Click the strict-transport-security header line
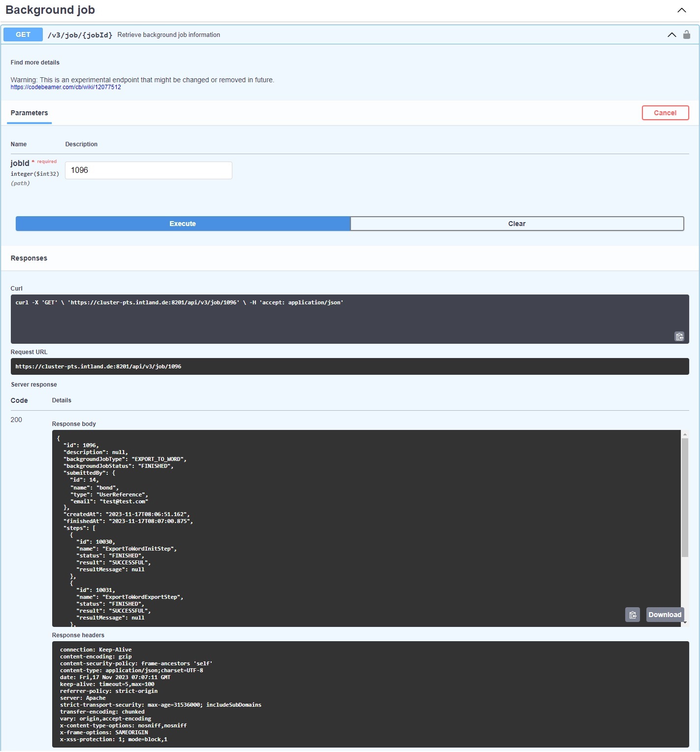The width and height of the screenshot is (700, 752). pyautogui.click(x=160, y=705)
